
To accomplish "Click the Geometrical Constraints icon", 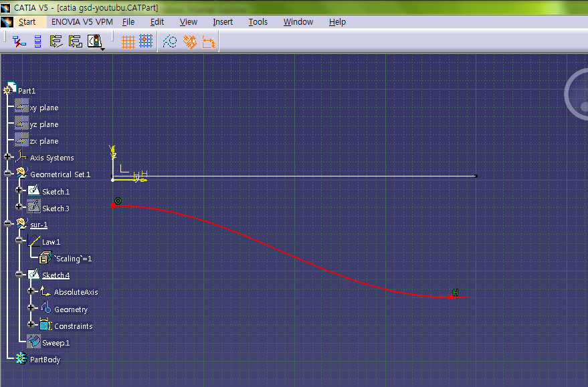I will [x=190, y=42].
